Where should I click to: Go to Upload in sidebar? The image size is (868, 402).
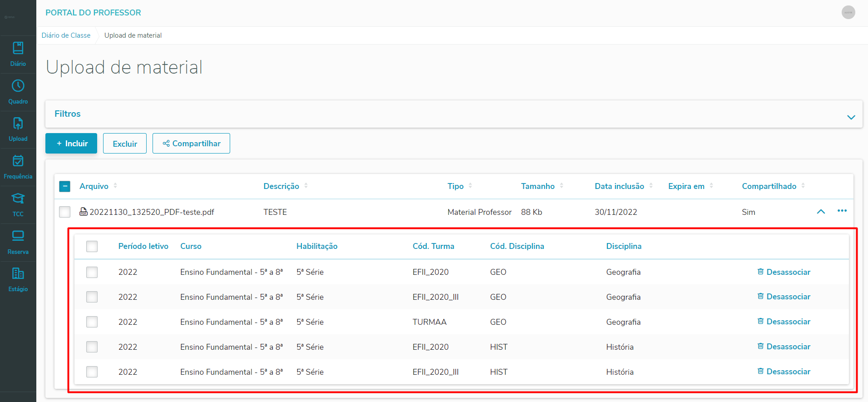point(18,129)
